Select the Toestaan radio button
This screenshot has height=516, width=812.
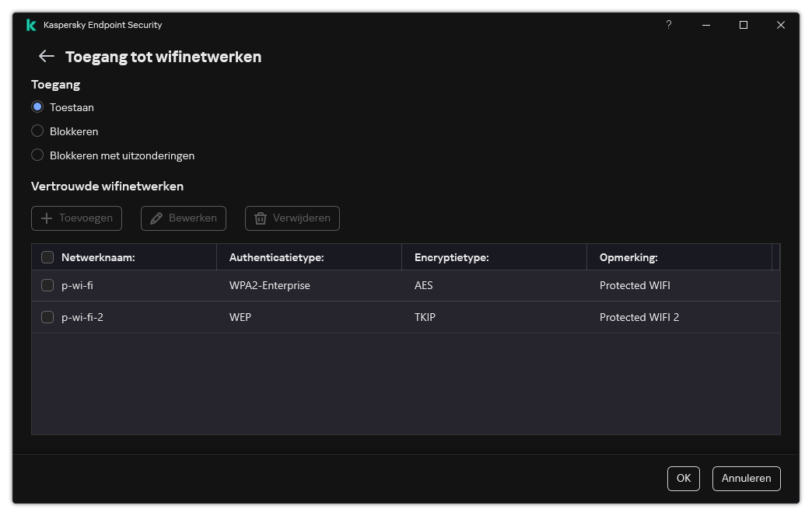(x=37, y=107)
